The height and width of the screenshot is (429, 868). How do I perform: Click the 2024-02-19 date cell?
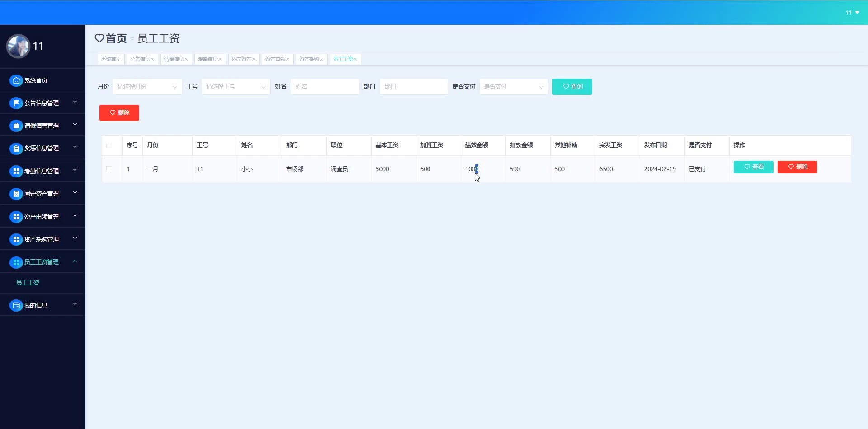tap(660, 169)
